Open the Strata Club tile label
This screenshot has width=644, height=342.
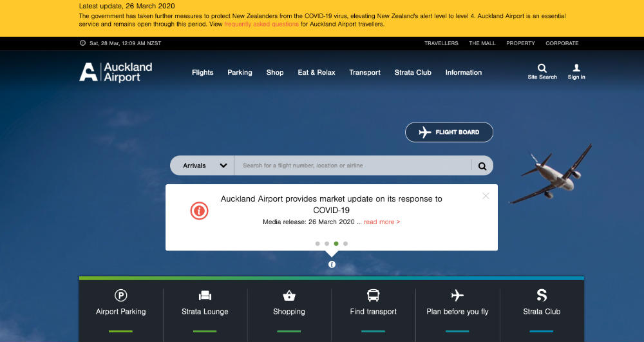542,312
